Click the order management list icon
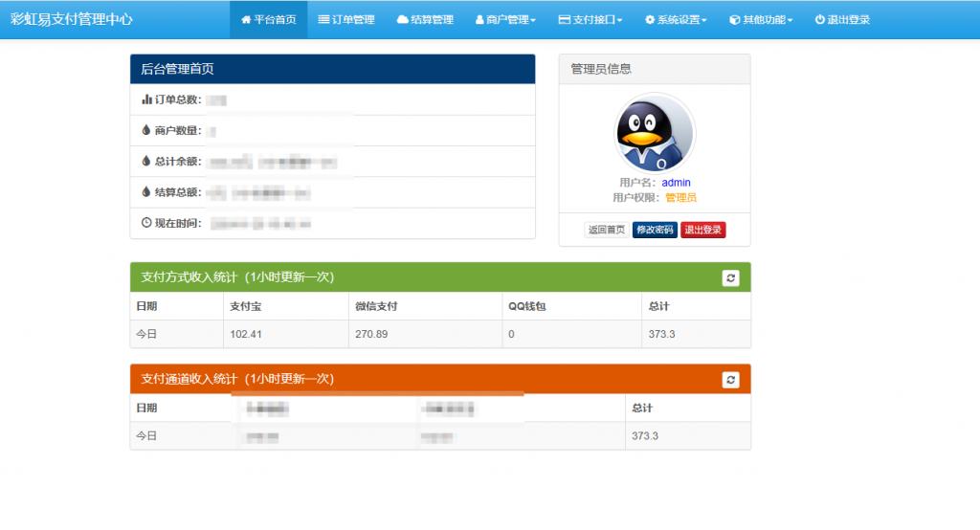This screenshot has height=530, width=980. tap(323, 19)
